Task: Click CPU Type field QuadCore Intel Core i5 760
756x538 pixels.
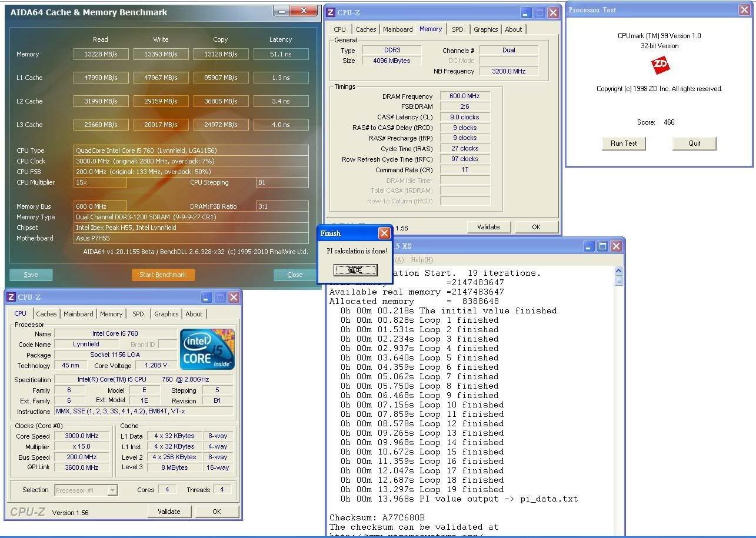Action: tap(191, 151)
